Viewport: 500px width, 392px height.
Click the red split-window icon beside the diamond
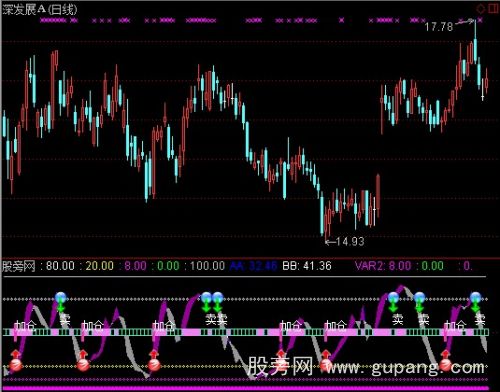(493, 9)
